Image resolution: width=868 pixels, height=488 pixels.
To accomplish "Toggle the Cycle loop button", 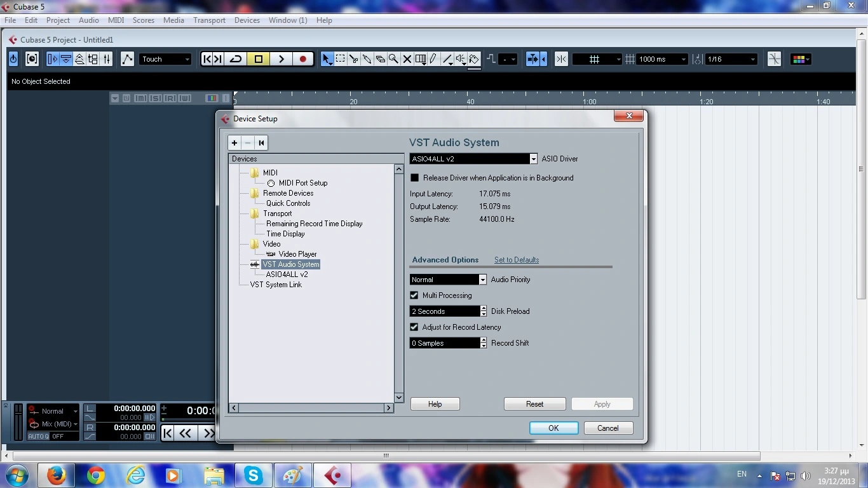I will tap(236, 59).
